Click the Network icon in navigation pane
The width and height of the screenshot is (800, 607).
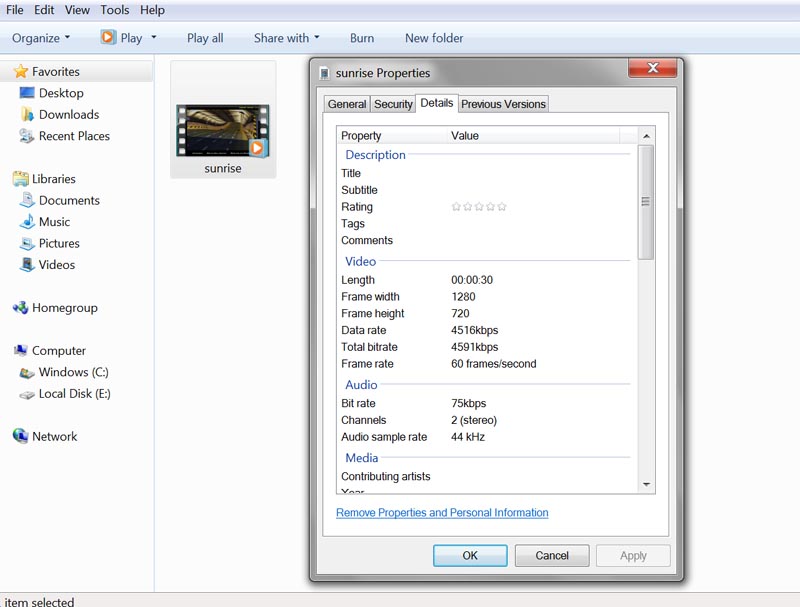coord(20,437)
